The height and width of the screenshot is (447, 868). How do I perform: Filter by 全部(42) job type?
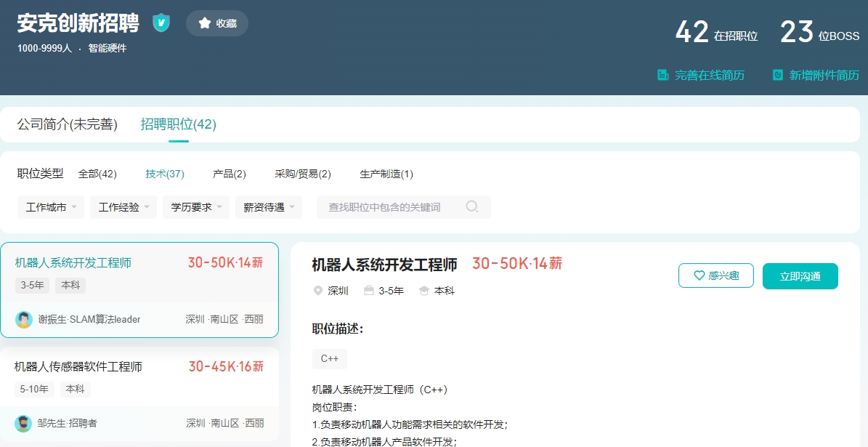[x=97, y=174]
